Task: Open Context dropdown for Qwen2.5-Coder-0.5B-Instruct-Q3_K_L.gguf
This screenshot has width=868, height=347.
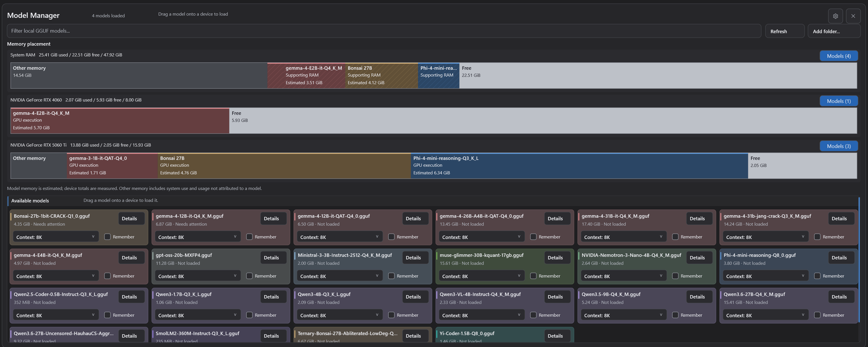Action: (x=56, y=315)
